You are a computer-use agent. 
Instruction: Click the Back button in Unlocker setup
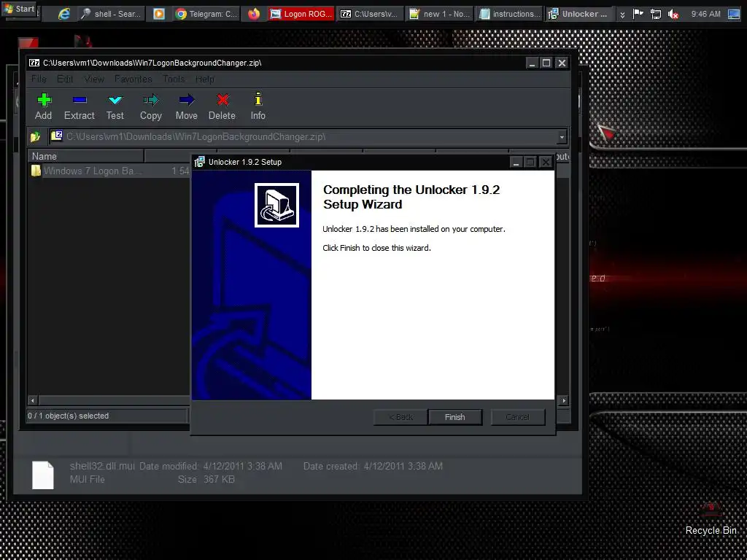tap(400, 417)
